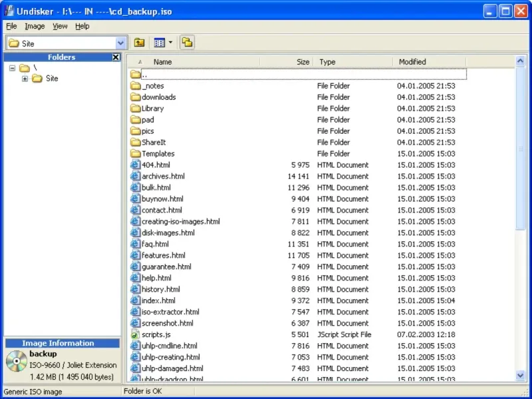Open the Help menu
The height and width of the screenshot is (399, 532).
coord(82,26)
